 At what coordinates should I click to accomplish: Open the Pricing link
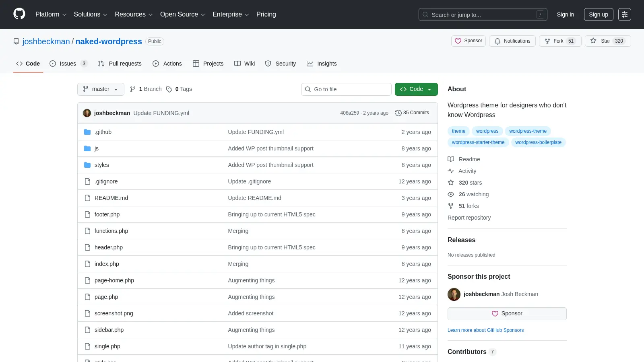coord(266,14)
